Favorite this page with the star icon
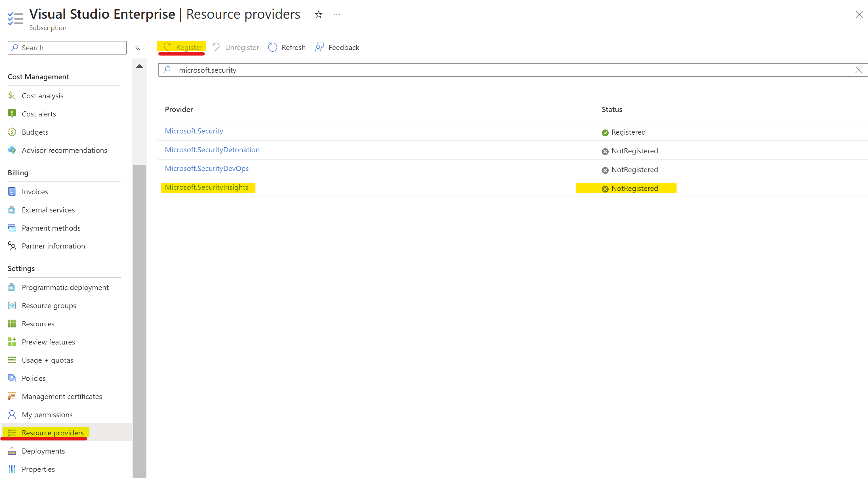Image resolution: width=868 pixels, height=478 pixels. point(318,14)
